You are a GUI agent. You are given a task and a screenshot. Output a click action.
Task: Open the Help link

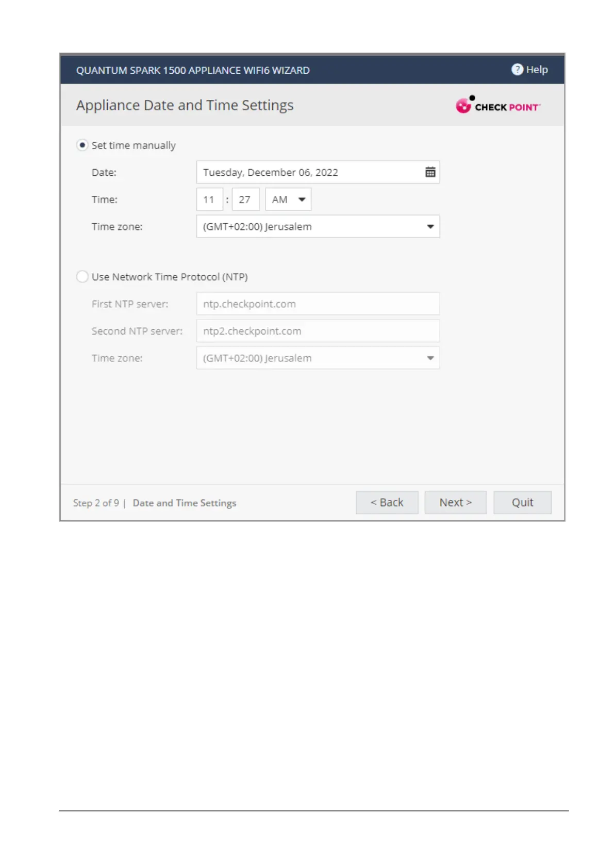529,70
